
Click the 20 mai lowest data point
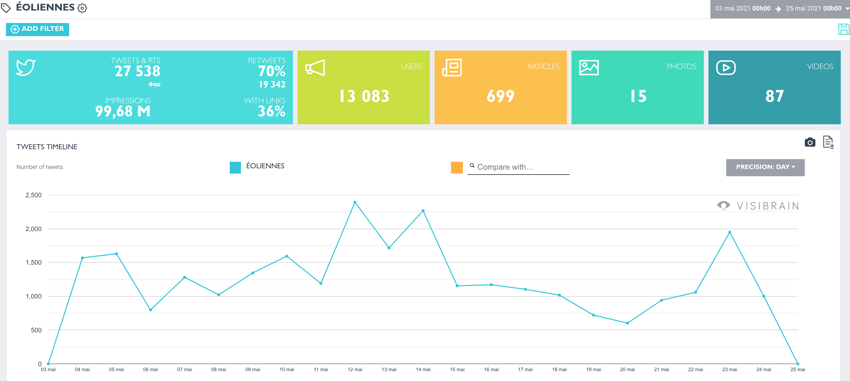click(x=627, y=323)
